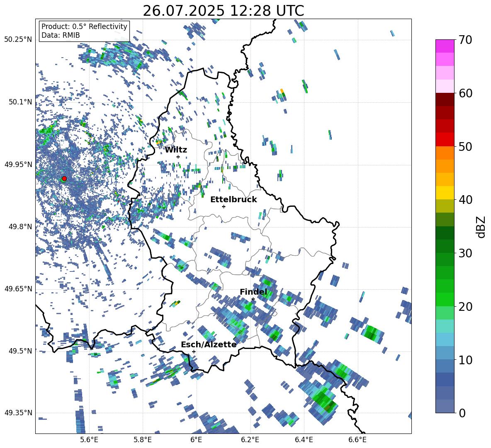Select the Ettelbruck city label
The height and width of the screenshot is (448, 491).
233,200
